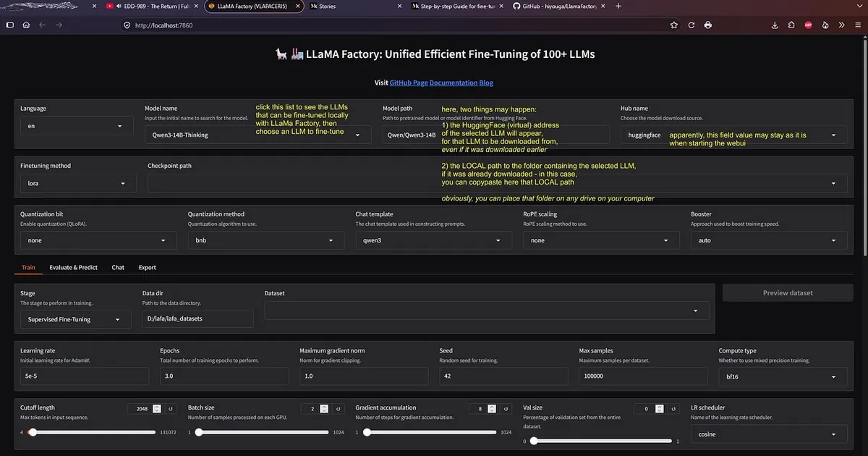The image size is (868, 456).
Task: Close the EDD-989 The Return tab
Action: pos(196,6)
